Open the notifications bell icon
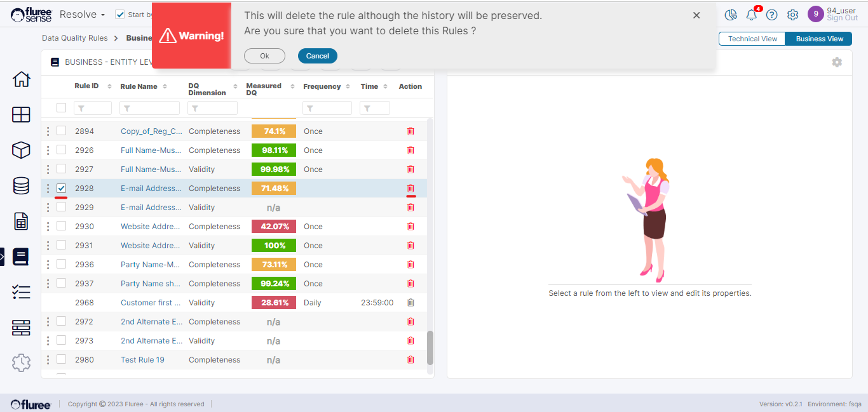 752,15
